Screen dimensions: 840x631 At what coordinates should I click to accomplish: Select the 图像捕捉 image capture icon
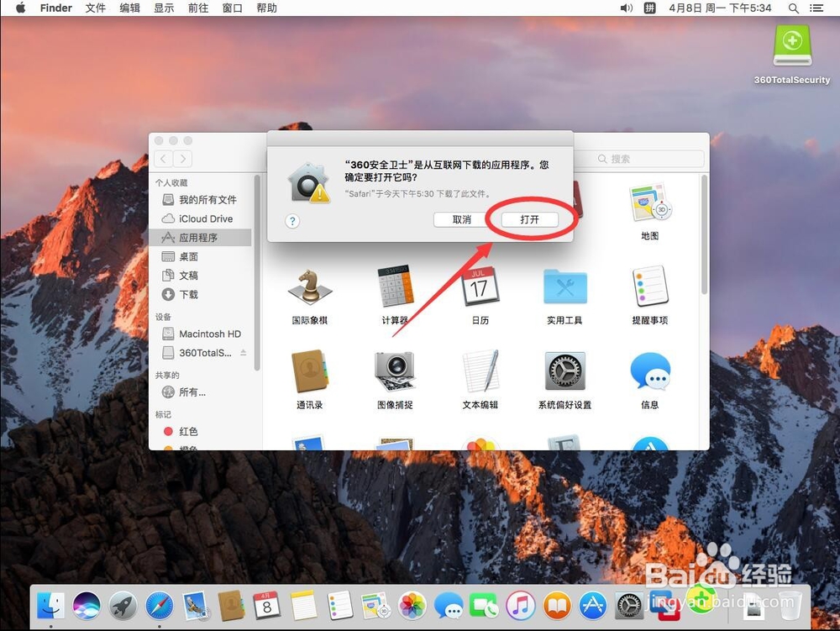point(395,371)
